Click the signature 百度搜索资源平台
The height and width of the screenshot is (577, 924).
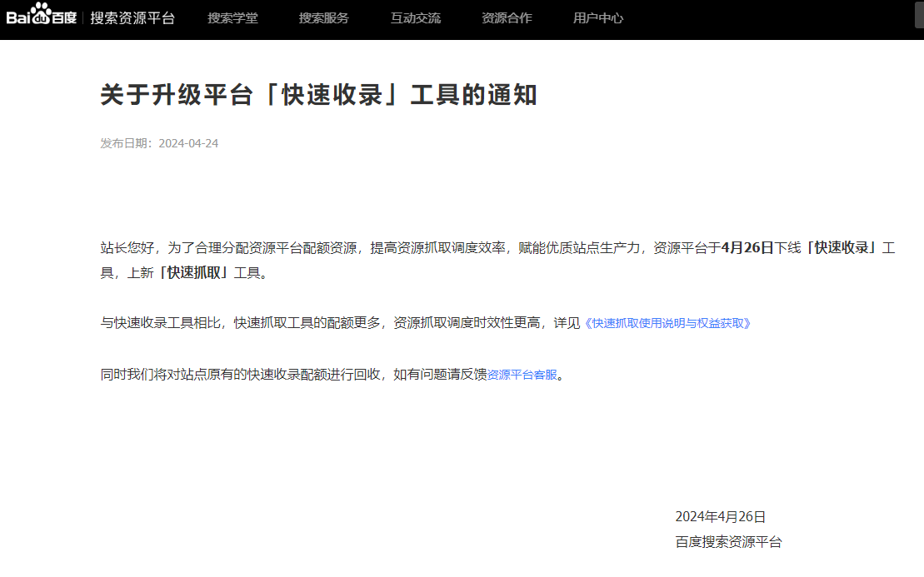coord(728,542)
